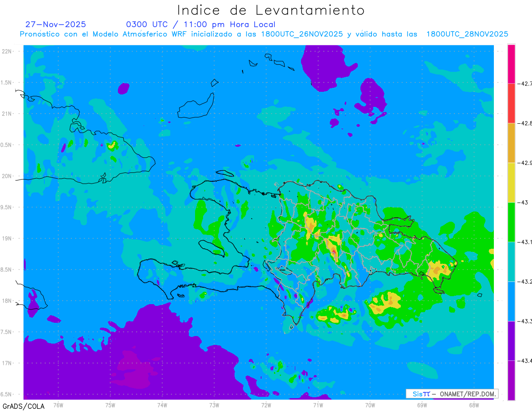The height and width of the screenshot is (411, 532).
Task: Select the date '27-Nov-2025'
Action: pyautogui.click(x=56, y=24)
